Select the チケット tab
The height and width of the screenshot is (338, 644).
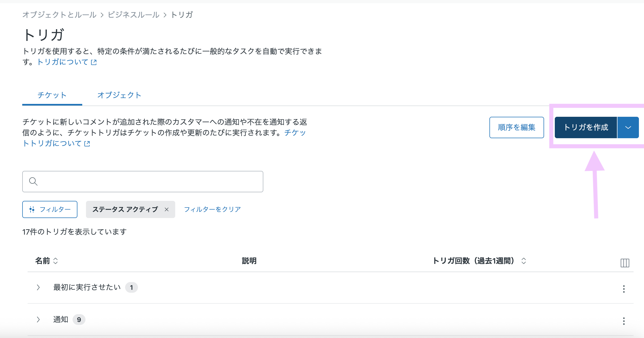click(52, 95)
